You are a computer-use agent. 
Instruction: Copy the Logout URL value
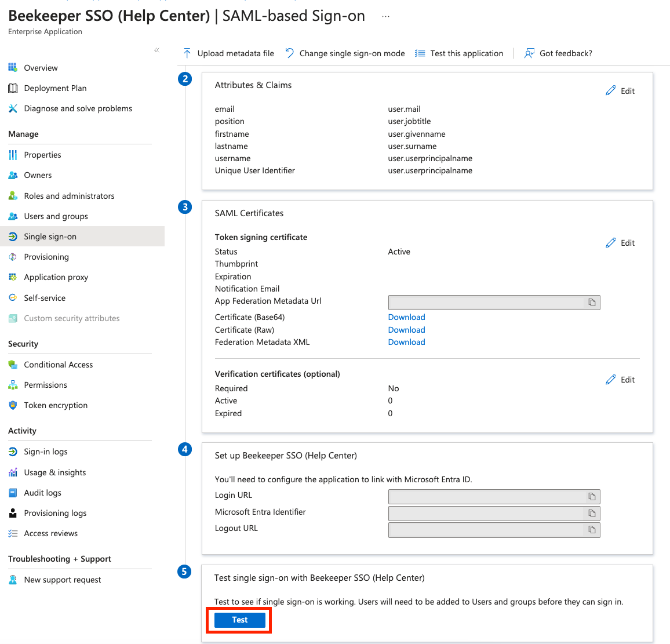(592, 530)
